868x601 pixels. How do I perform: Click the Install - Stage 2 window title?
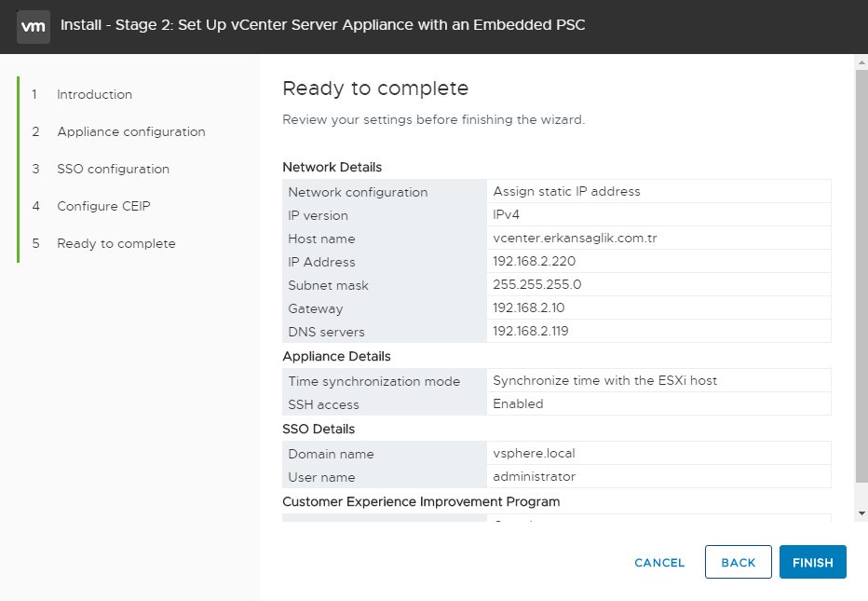coord(323,25)
